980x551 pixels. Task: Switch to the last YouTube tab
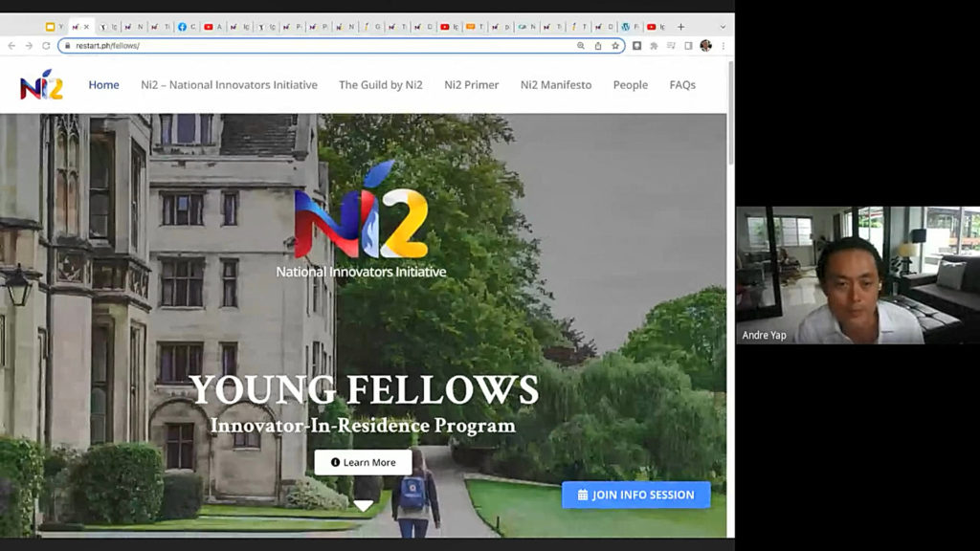657,27
